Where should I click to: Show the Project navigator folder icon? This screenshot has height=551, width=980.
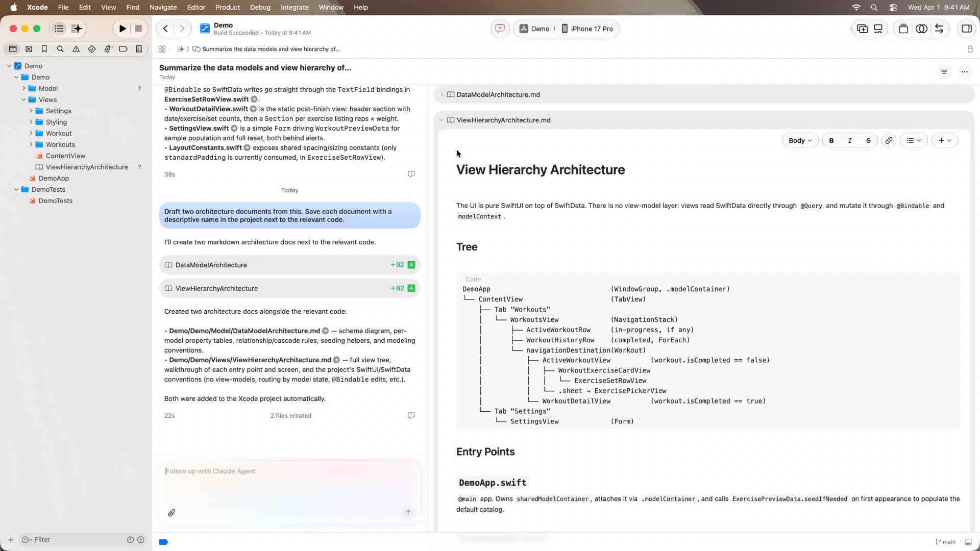pos(13,49)
